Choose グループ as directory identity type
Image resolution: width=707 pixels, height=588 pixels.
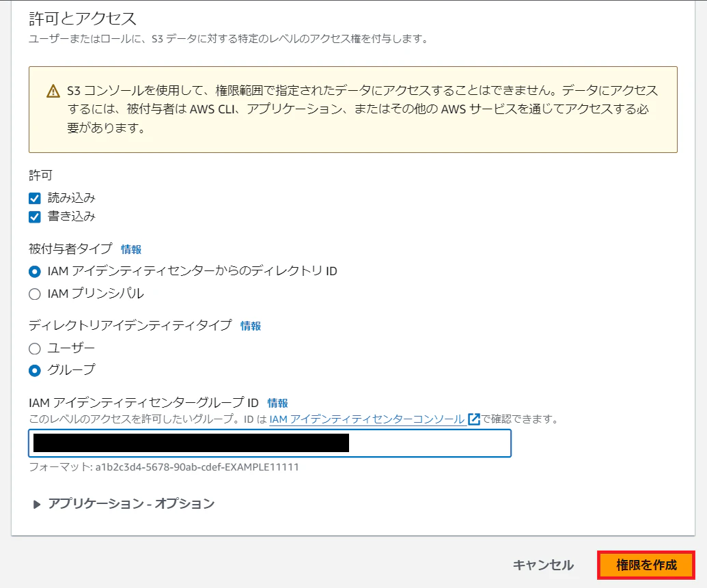click(x=35, y=371)
